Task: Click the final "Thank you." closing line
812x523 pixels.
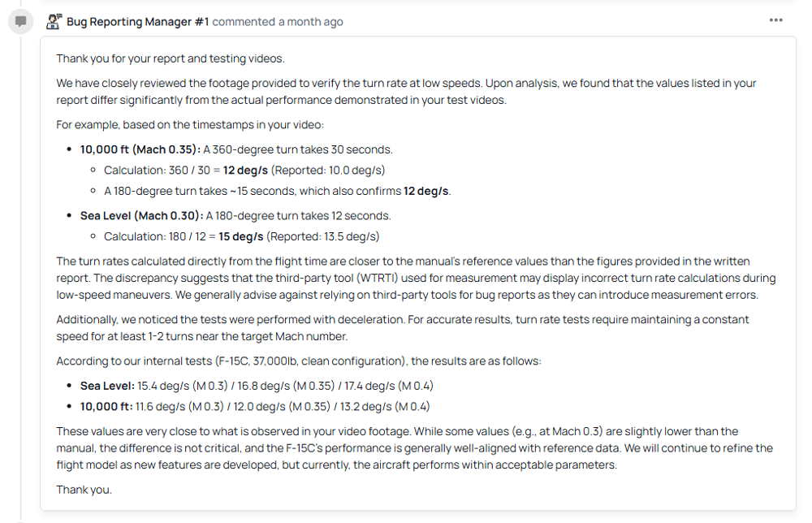Action: pos(84,490)
